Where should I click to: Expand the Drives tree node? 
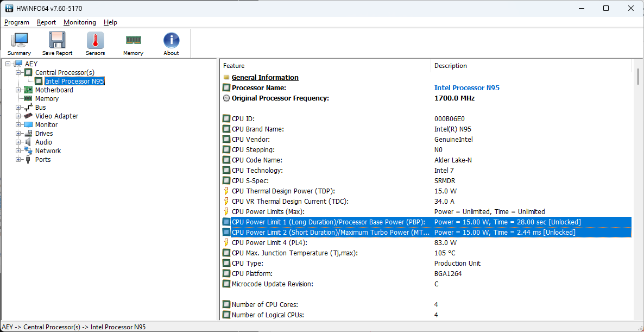18,134
